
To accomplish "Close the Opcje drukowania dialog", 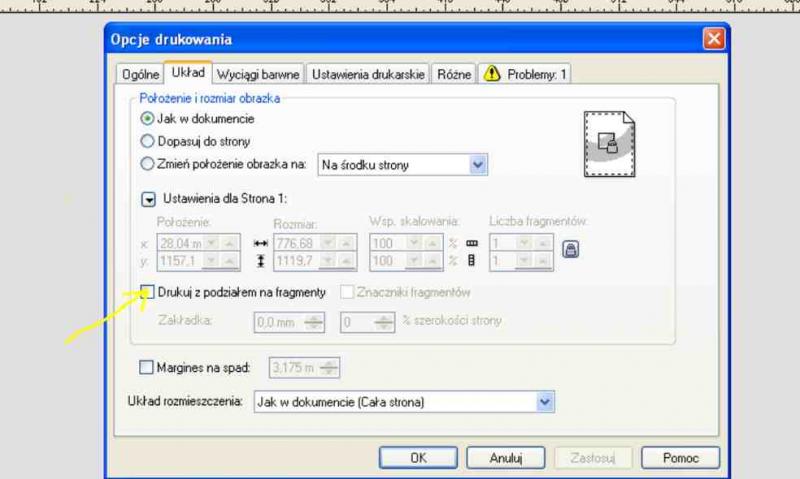I will pos(713,40).
